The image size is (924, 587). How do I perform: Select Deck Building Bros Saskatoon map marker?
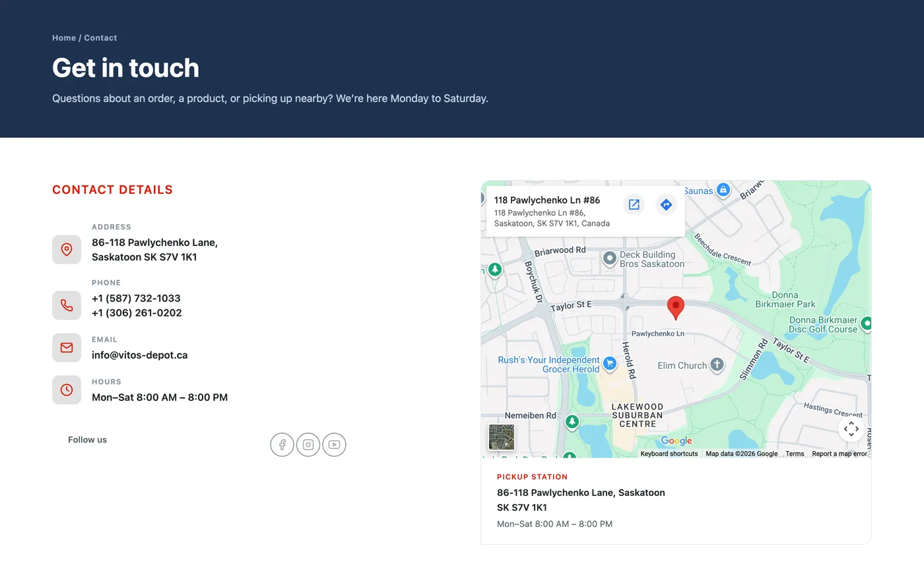point(610,258)
